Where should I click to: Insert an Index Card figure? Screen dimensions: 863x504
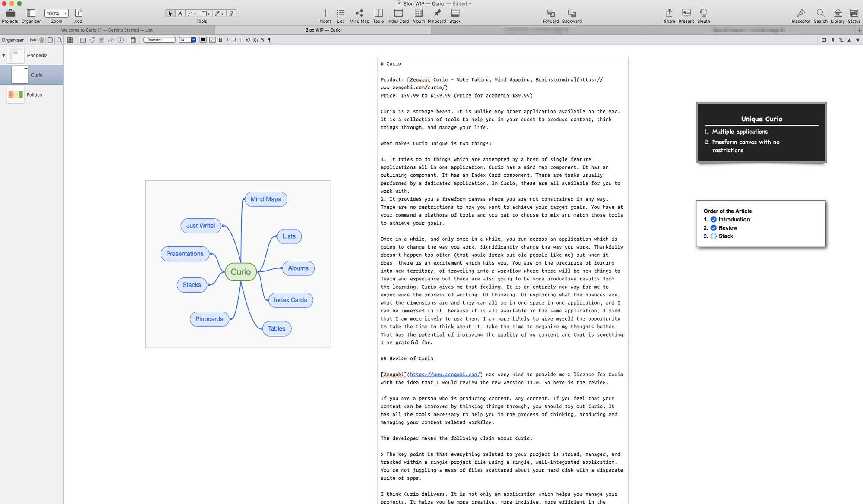[398, 13]
